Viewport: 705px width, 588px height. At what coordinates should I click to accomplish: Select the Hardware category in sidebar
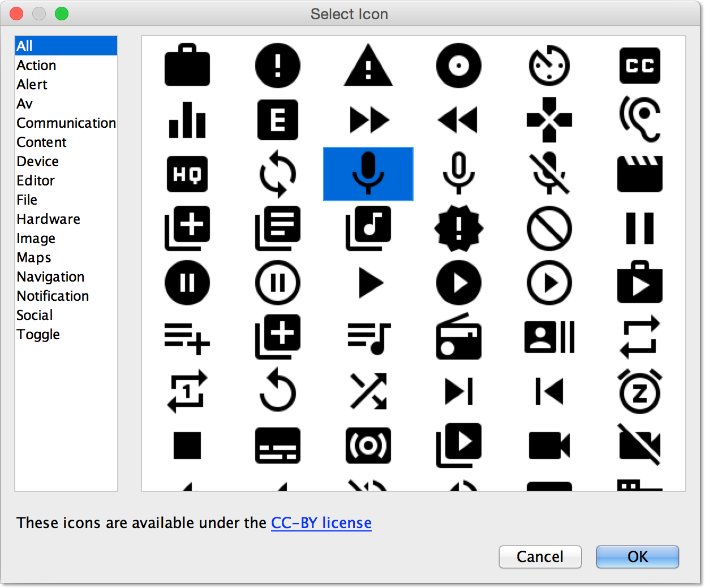(48, 219)
